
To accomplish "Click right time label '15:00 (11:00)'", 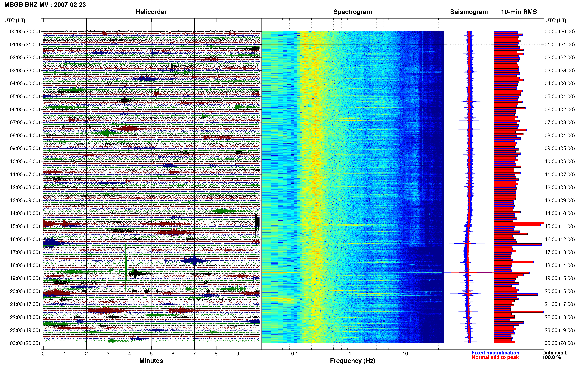I will tap(560, 226).
